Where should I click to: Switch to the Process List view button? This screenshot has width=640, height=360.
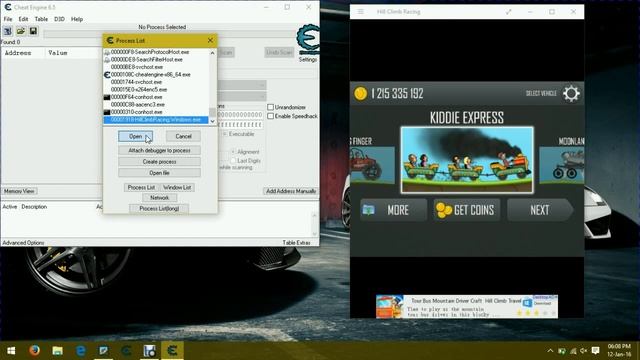coord(141,187)
